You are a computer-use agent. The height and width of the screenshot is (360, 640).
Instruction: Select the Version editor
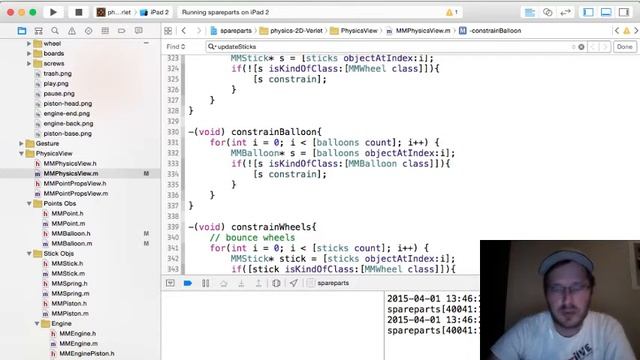[x=565, y=12]
